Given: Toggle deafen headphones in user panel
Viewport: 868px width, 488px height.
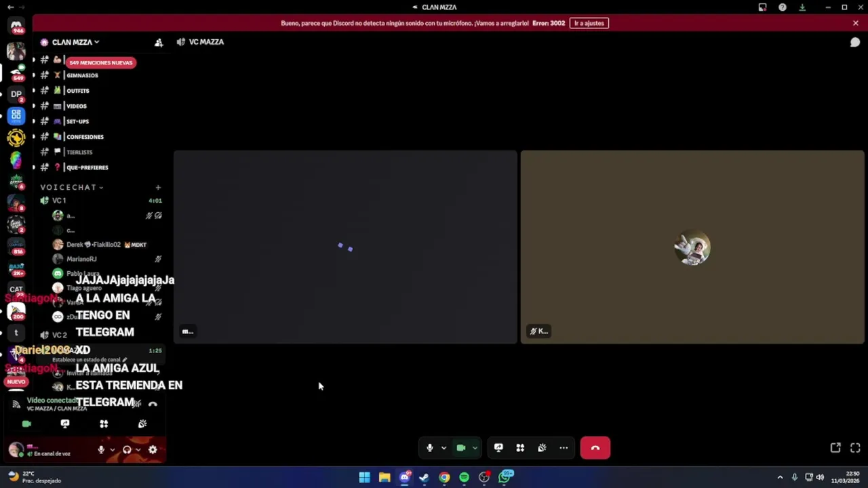Looking at the screenshot, I should pos(127,449).
